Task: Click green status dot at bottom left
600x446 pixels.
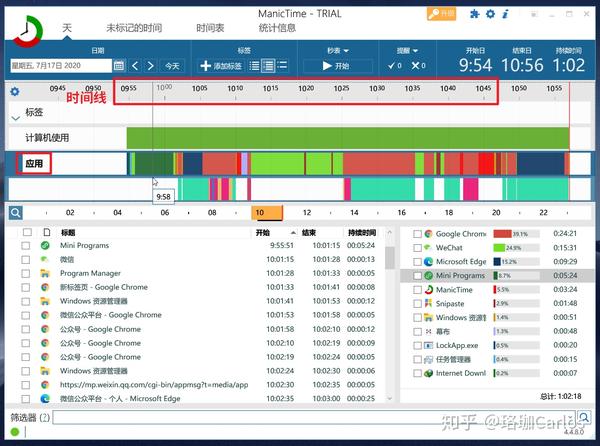Action: 15,432
